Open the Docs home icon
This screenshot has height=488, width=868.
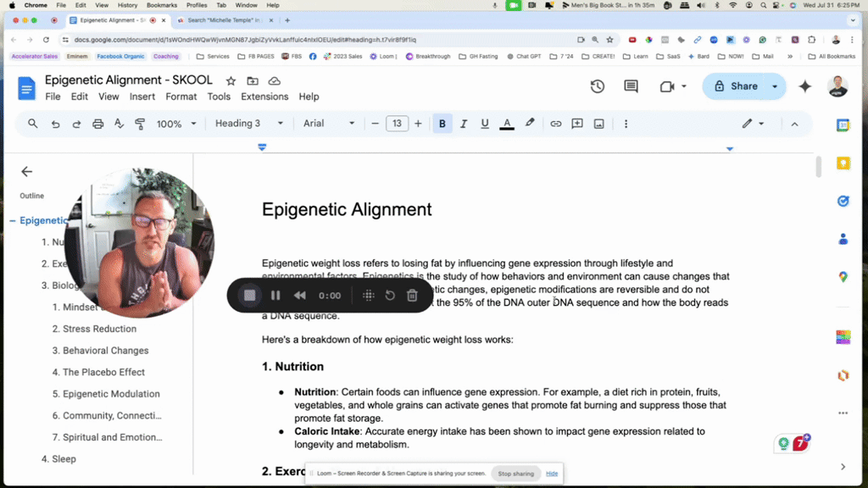tap(26, 88)
